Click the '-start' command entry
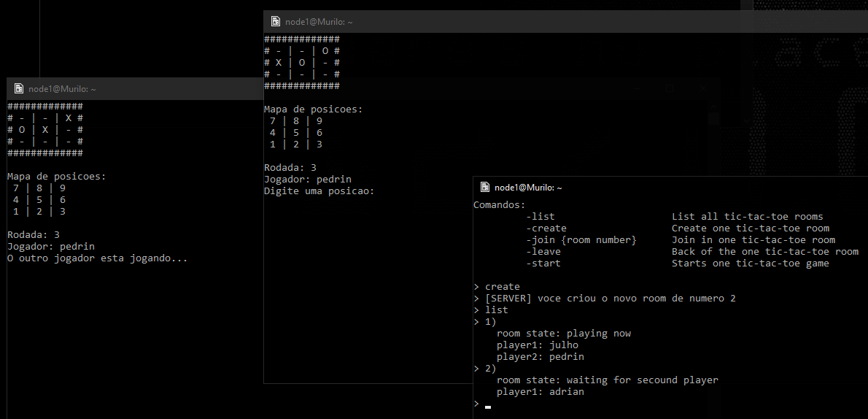Screen dimensions: 868x419 (543, 264)
